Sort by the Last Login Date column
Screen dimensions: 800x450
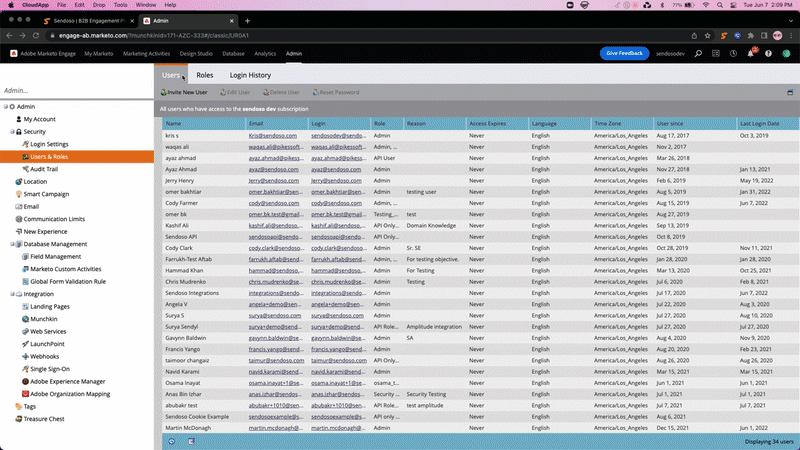coord(768,123)
